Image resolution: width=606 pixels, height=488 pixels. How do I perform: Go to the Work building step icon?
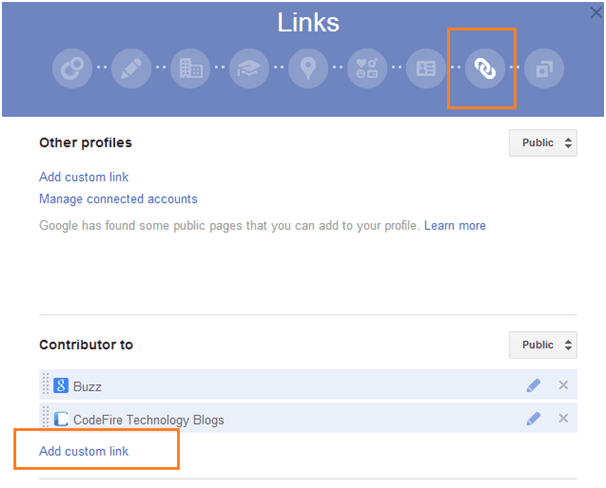click(x=190, y=68)
